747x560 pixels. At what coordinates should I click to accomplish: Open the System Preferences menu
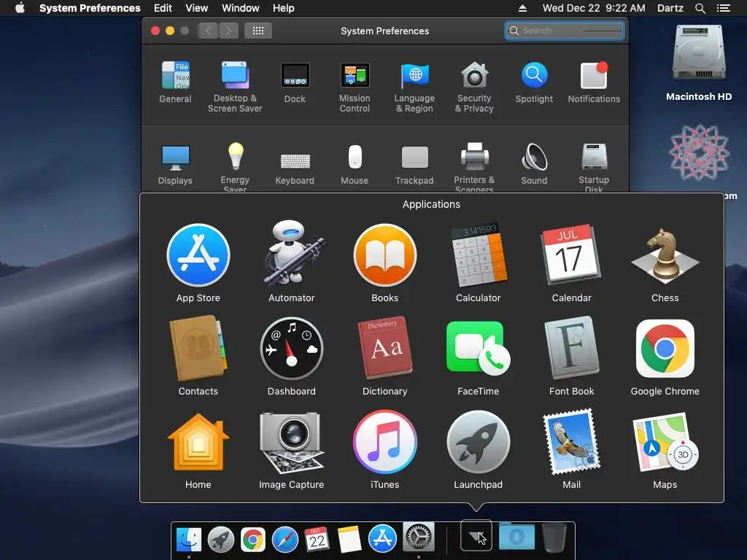pos(90,8)
